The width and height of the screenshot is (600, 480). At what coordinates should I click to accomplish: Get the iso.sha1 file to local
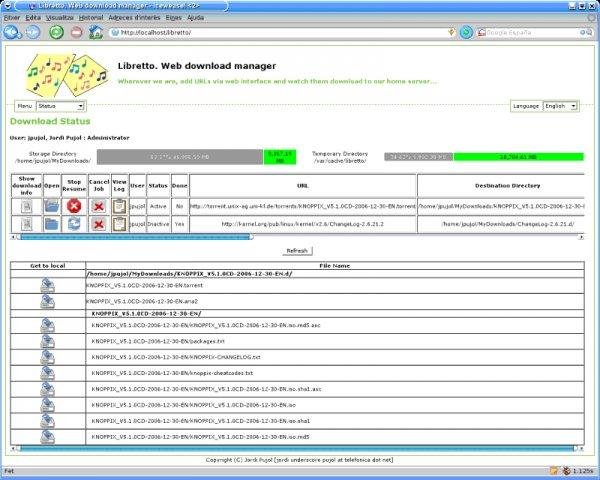pos(47,421)
